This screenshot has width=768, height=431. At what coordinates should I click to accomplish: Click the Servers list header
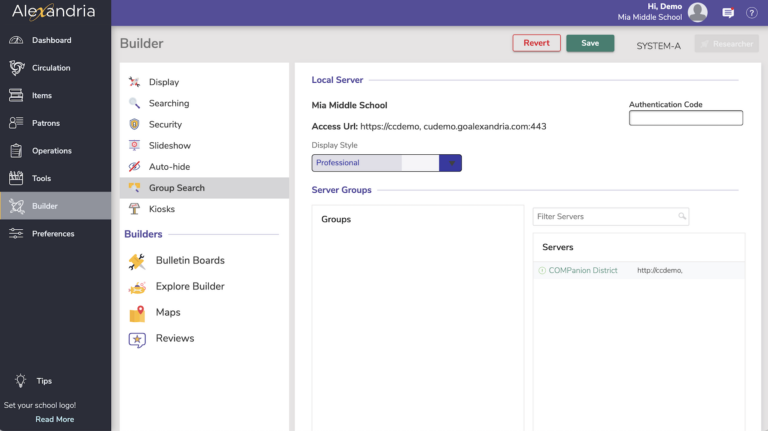557,247
